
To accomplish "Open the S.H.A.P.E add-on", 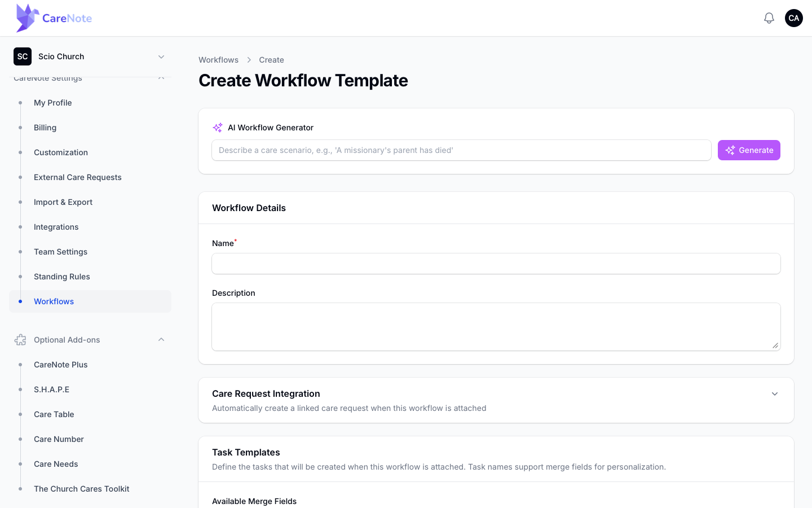I will coord(90,389).
